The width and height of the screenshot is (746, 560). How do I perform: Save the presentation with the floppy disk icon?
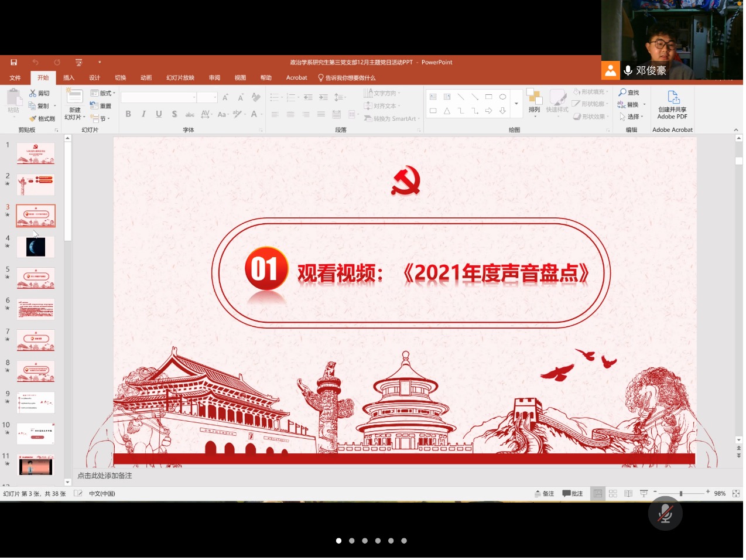point(13,62)
